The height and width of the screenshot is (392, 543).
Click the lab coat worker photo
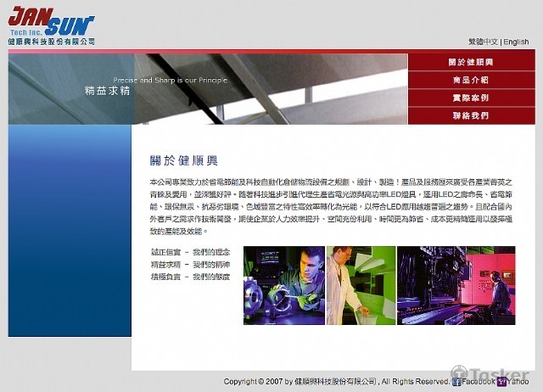(361, 285)
